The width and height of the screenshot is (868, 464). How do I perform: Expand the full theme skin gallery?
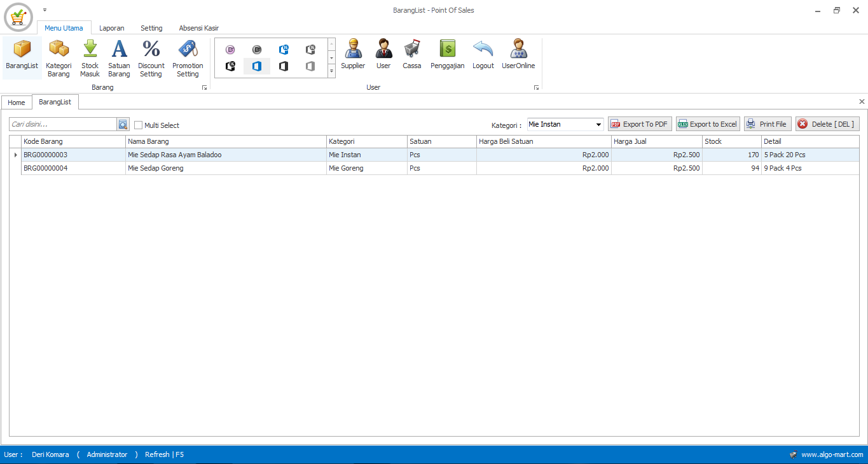point(331,71)
